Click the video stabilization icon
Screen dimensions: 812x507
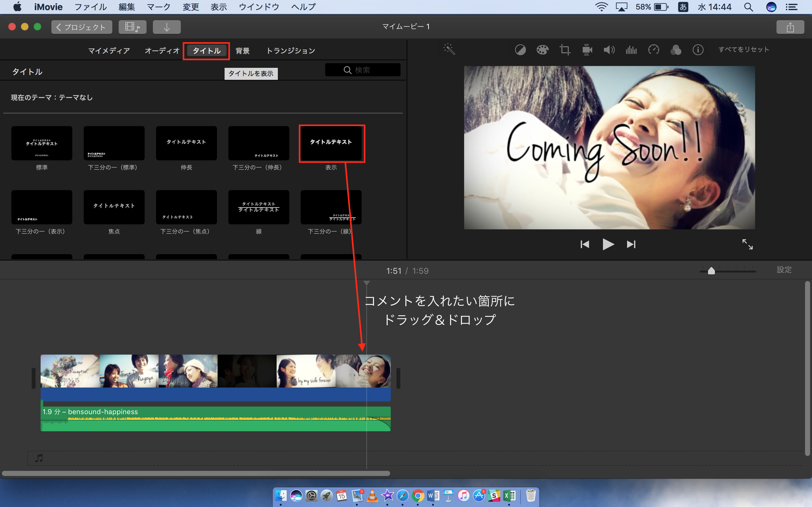(586, 49)
